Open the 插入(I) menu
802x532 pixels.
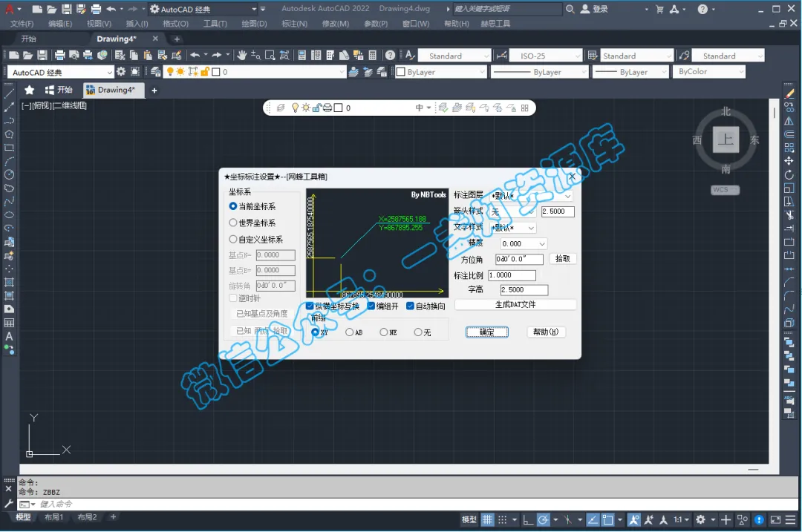click(137, 24)
